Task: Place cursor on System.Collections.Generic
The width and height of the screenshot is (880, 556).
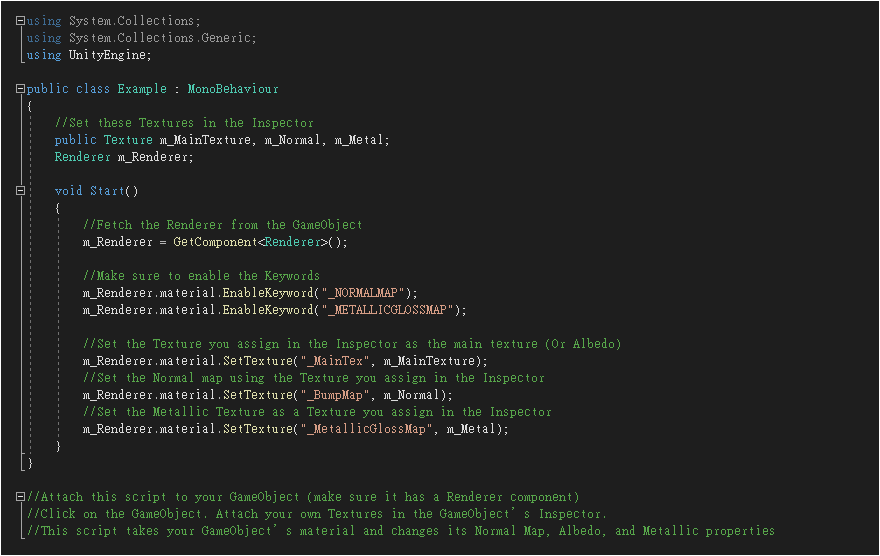Action: (162, 38)
